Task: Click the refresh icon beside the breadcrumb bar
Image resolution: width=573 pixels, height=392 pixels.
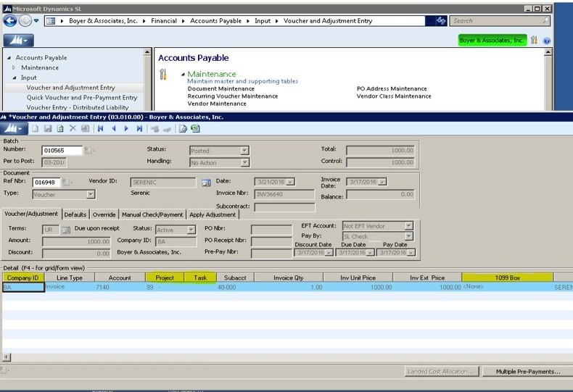Action: point(441,21)
